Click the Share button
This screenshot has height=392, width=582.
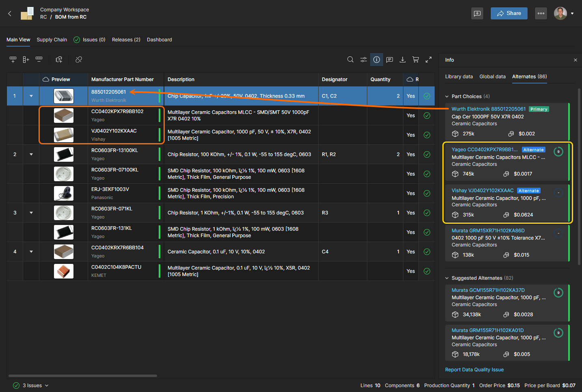tap(509, 13)
